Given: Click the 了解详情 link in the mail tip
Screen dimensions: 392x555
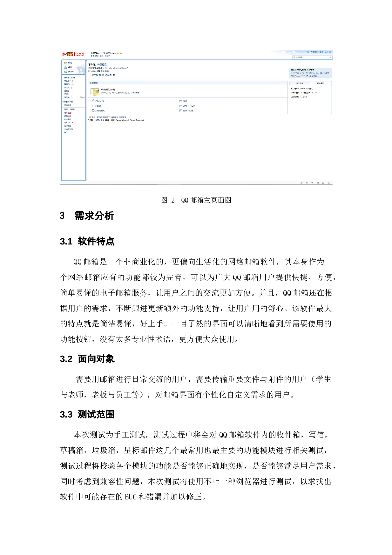Looking at the screenshot, I should click(135, 93).
